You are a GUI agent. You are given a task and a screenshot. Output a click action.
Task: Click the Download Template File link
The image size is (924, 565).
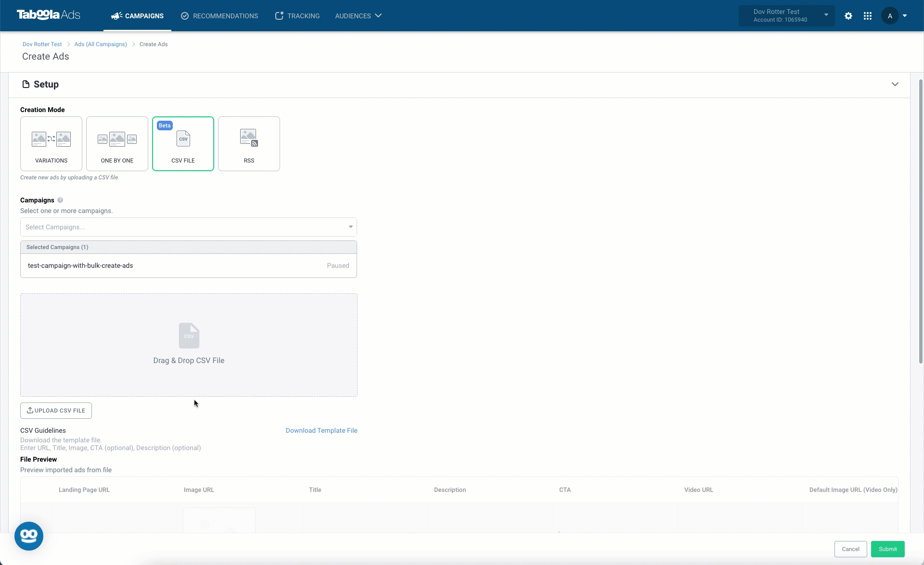coord(321,430)
